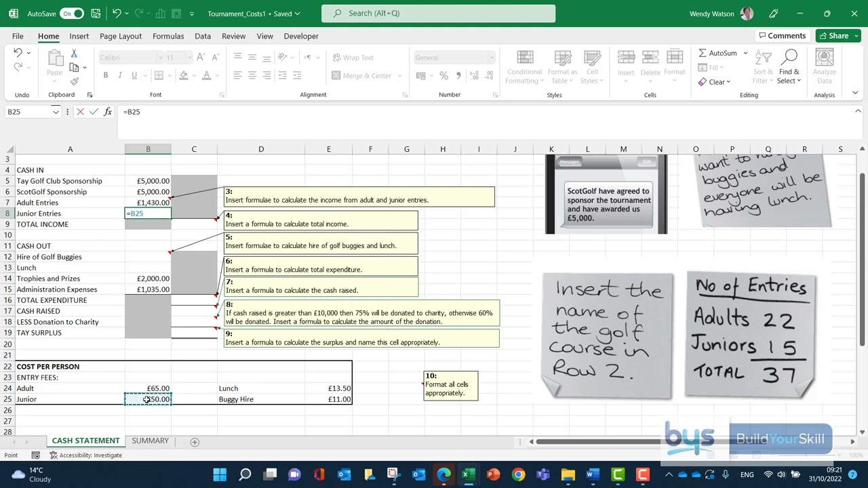Screen dimensions: 868x488
Task: Click the Copy icon
Action: (74, 67)
